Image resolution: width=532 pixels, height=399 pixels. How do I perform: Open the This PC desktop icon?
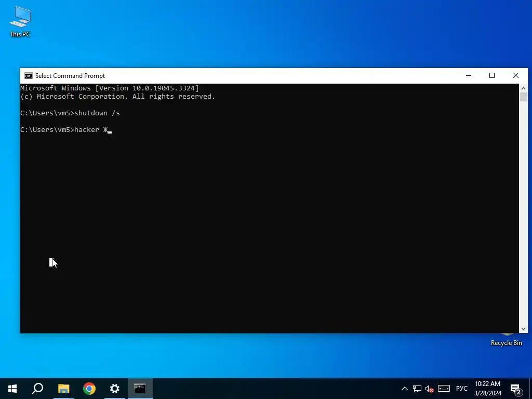click(x=20, y=22)
